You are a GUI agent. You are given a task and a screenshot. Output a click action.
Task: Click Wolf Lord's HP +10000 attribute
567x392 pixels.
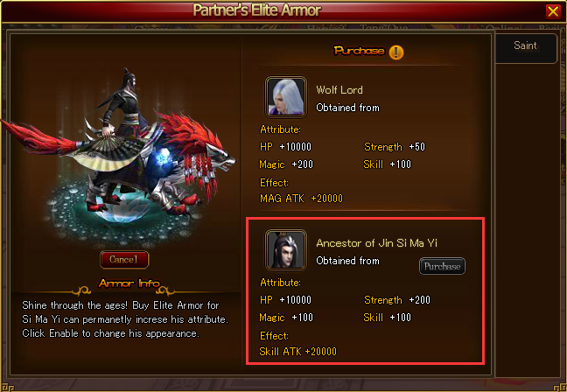pos(285,146)
